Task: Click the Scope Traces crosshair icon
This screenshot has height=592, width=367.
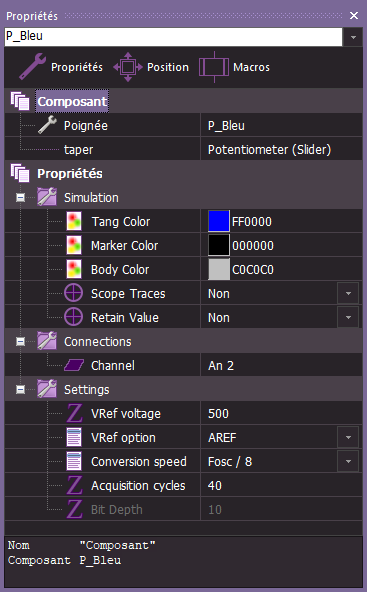Action: pyautogui.click(x=73, y=293)
